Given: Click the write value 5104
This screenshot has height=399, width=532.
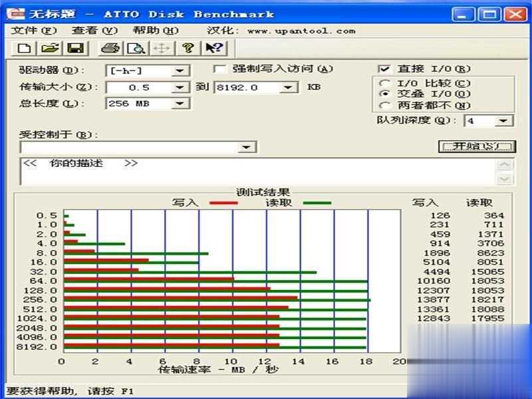Looking at the screenshot, I should [x=437, y=262].
